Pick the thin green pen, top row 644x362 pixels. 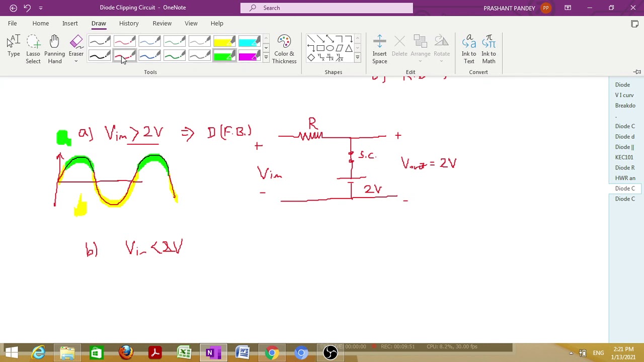click(x=175, y=41)
